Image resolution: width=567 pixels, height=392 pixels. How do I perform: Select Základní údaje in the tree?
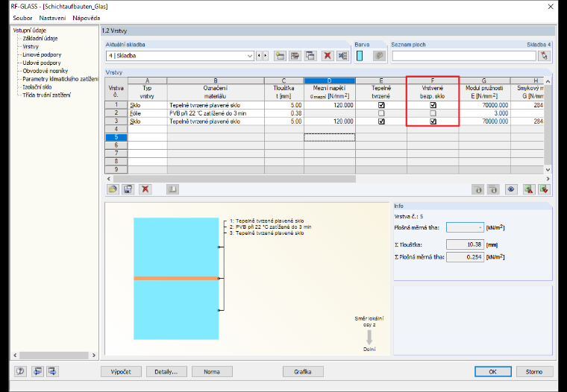tap(40, 38)
